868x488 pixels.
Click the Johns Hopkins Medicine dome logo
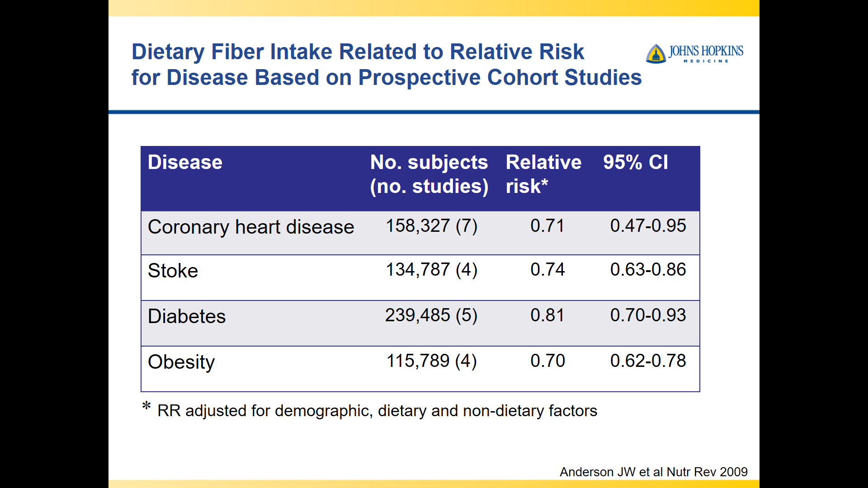pyautogui.click(x=656, y=54)
